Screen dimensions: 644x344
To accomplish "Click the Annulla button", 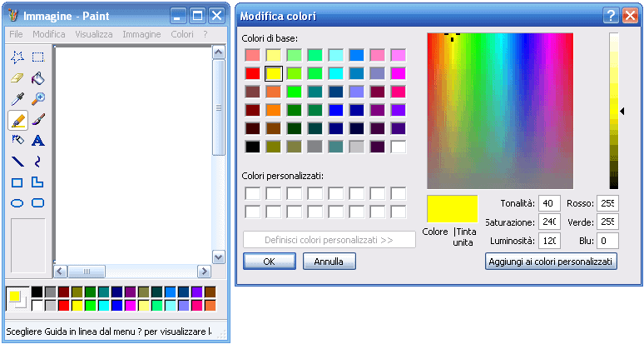I will pos(329,262).
